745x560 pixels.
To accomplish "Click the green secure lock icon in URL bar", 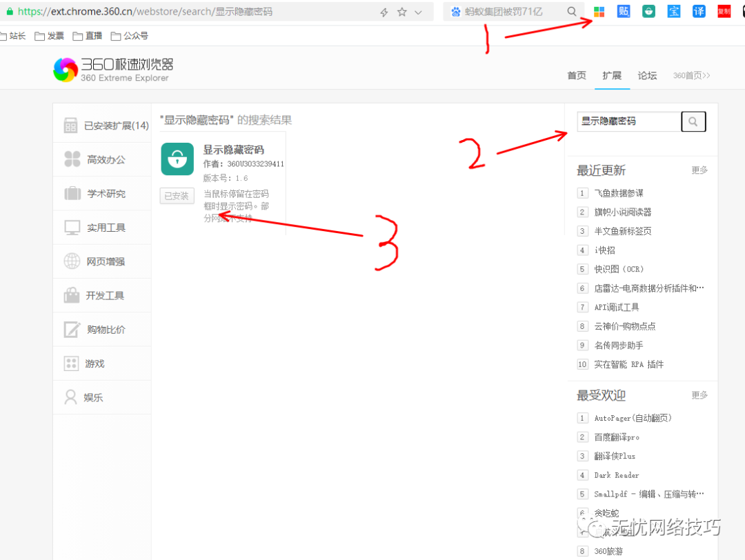I will tap(10, 11).
